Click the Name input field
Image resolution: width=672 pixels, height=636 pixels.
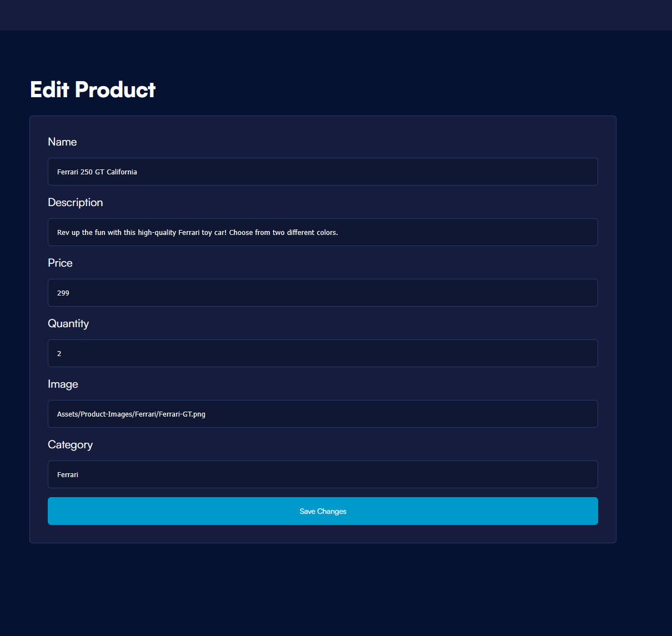click(x=323, y=172)
